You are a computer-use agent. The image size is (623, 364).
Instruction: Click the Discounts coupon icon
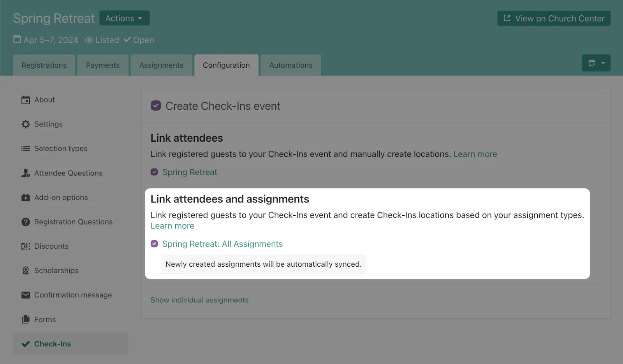tap(26, 246)
